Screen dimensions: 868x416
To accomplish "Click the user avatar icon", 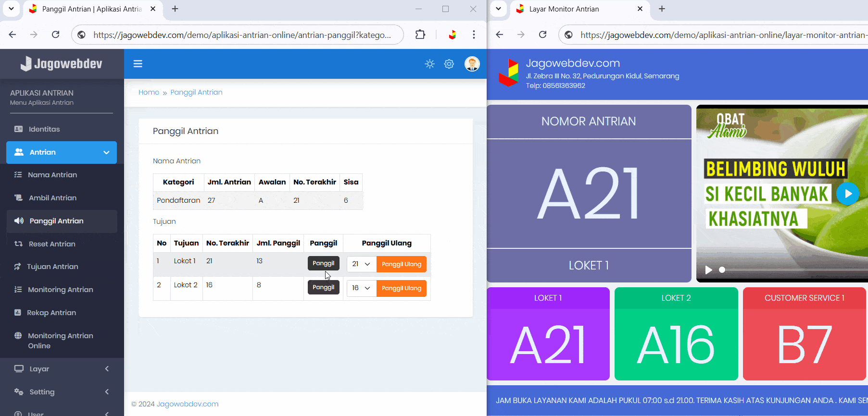I will (x=472, y=64).
